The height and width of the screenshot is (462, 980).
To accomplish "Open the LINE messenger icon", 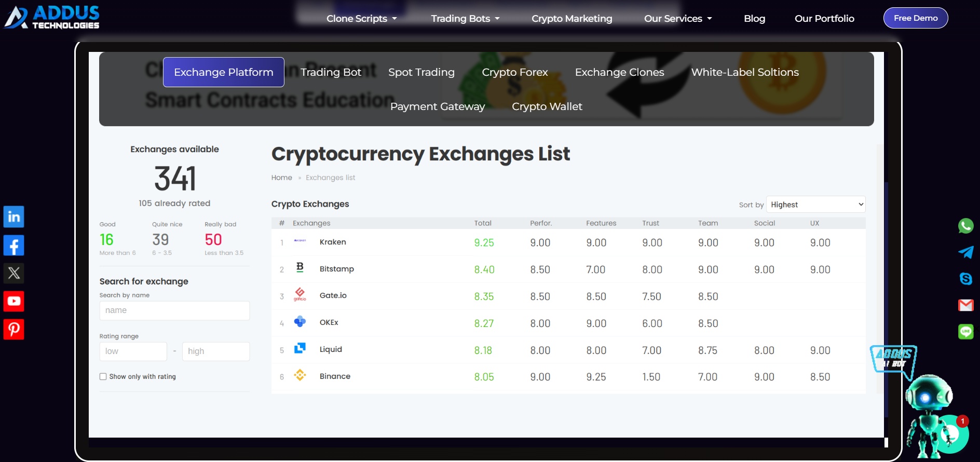I will [965, 332].
